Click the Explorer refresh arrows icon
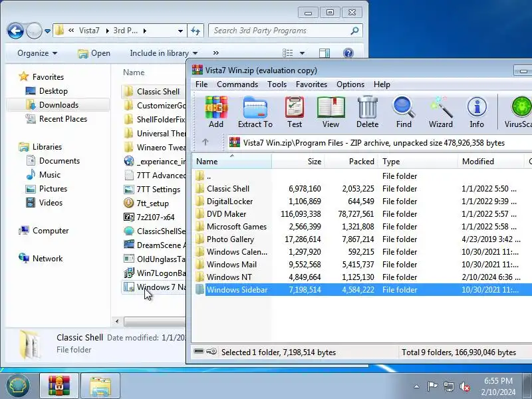 pos(196,31)
